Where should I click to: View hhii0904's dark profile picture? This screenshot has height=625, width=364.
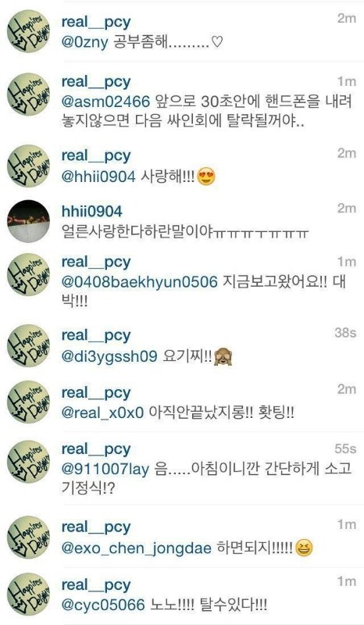click(28, 221)
